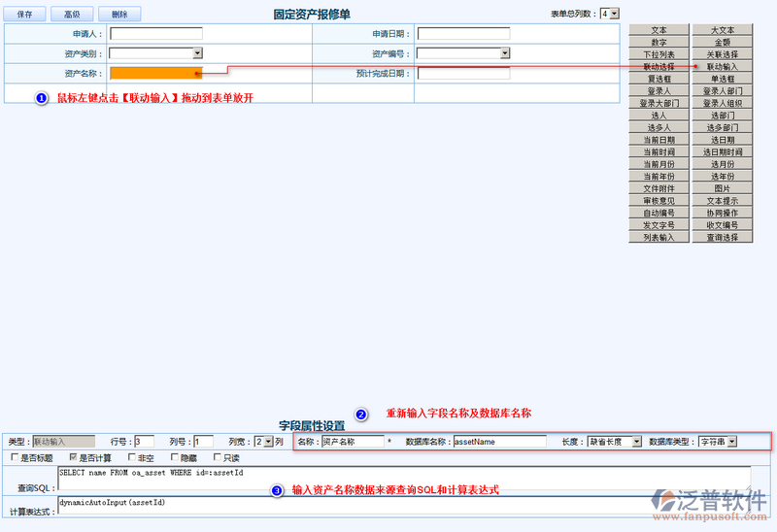Pick the 选月份 field type
Image resolution: width=777 pixels, height=532 pixels.
coord(722,164)
